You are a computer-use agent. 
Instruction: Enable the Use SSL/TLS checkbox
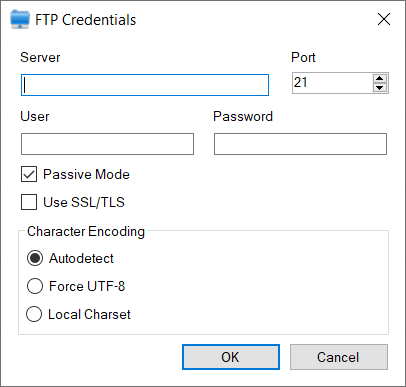click(x=29, y=202)
